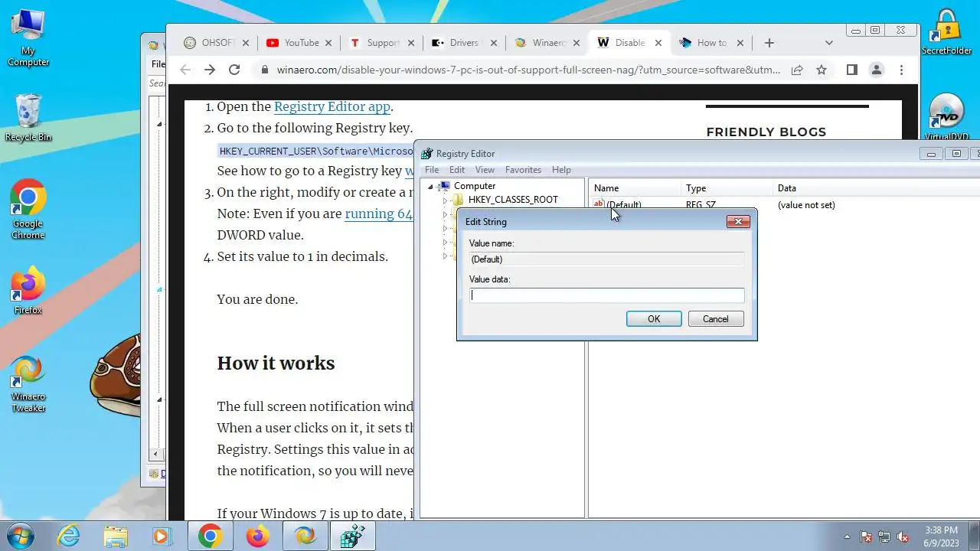Close the YouTube tab
The image size is (980, 551).
click(x=328, y=43)
